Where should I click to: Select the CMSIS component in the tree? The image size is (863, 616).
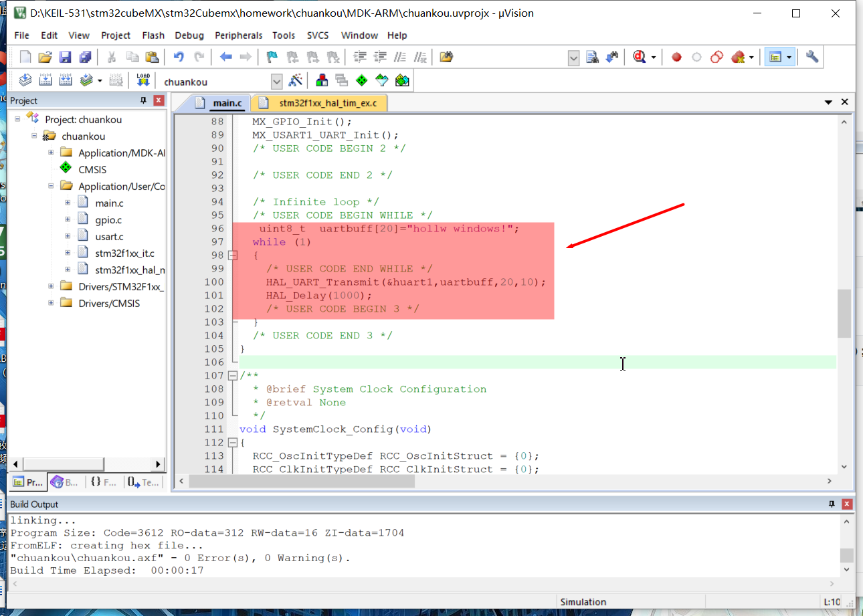coord(92,169)
